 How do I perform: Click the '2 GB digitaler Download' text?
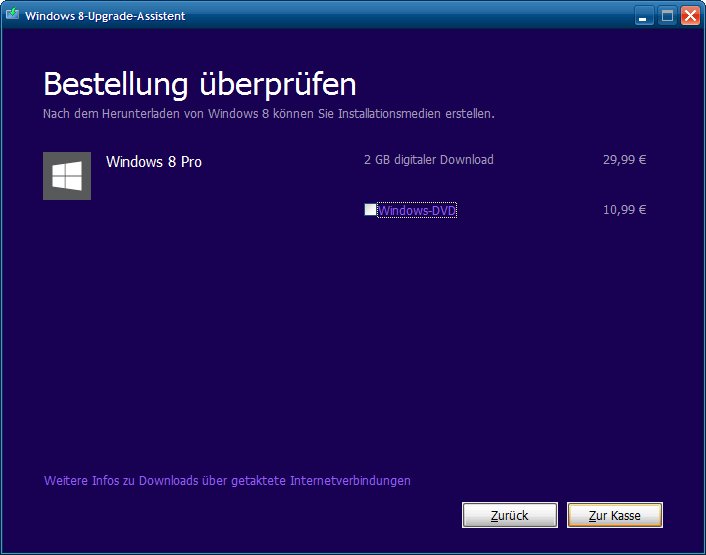[429, 160]
